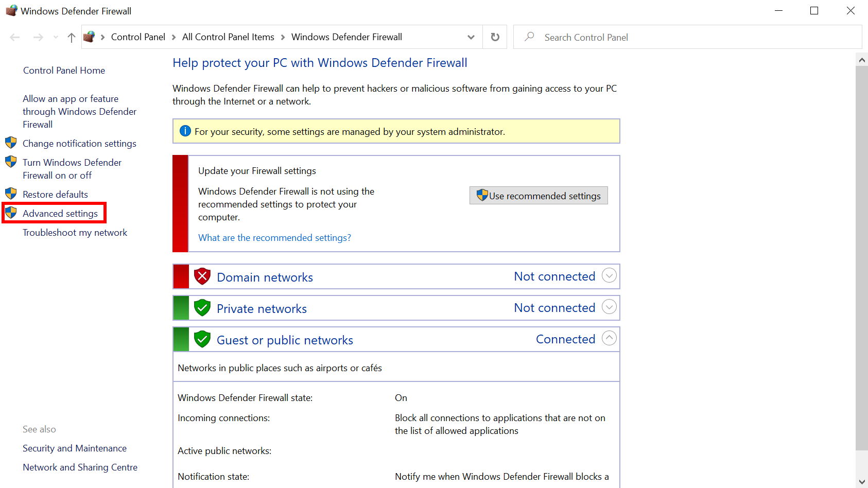This screenshot has height=488, width=868.
Task: Go up one level with Up arrow
Action: pos(72,37)
